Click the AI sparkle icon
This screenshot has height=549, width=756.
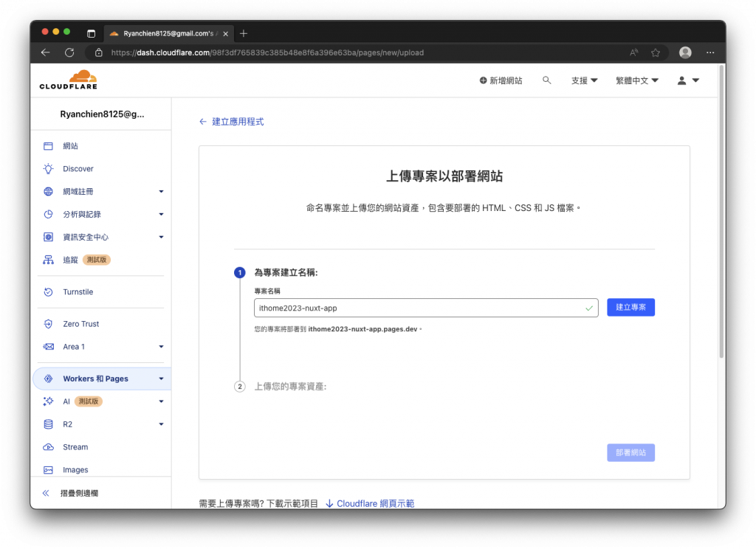[48, 401]
